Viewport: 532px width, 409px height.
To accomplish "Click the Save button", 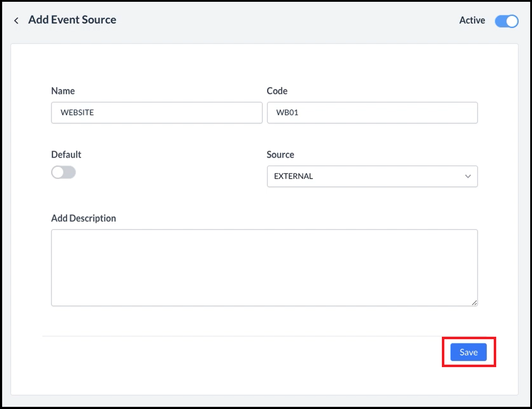I will (x=468, y=352).
